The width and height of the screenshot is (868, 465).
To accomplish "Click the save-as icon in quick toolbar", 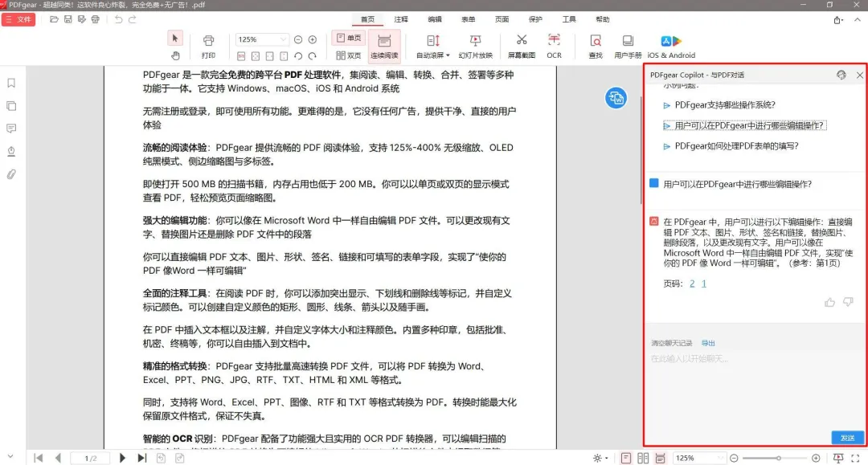I will [81, 19].
